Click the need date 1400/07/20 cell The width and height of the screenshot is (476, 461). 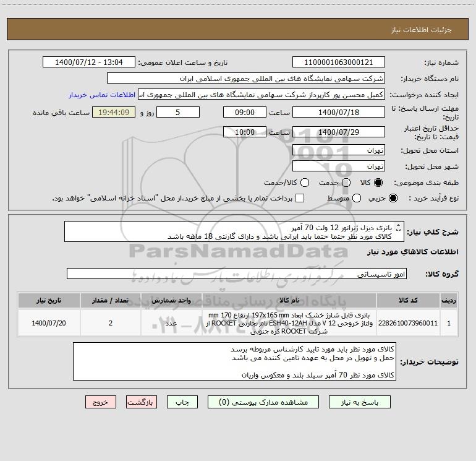49,323
